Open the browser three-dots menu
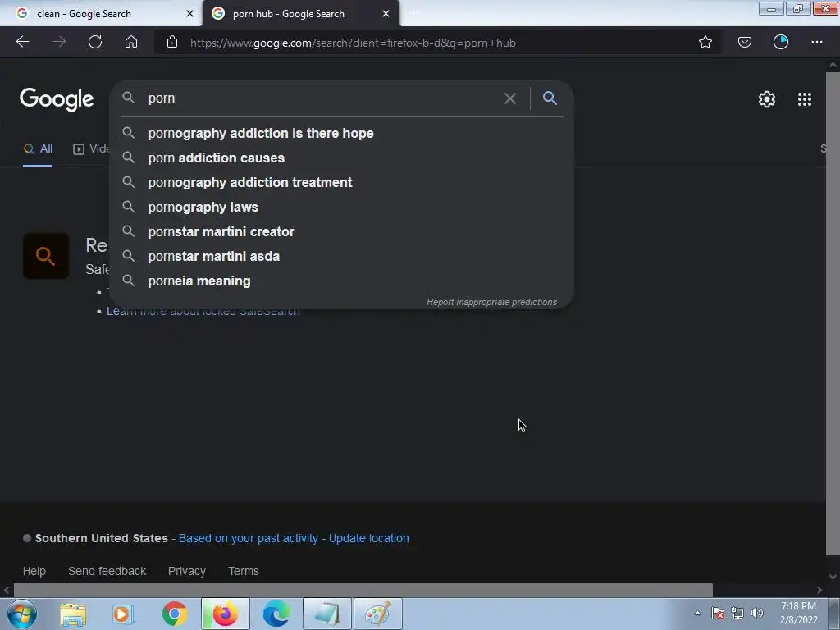840x630 pixels. coord(817,42)
